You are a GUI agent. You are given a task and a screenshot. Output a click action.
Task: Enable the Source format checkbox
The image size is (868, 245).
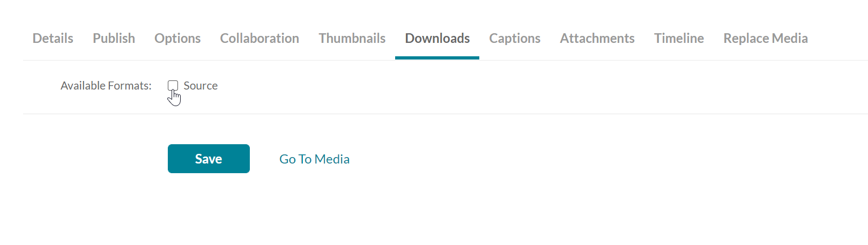[173, 86]
